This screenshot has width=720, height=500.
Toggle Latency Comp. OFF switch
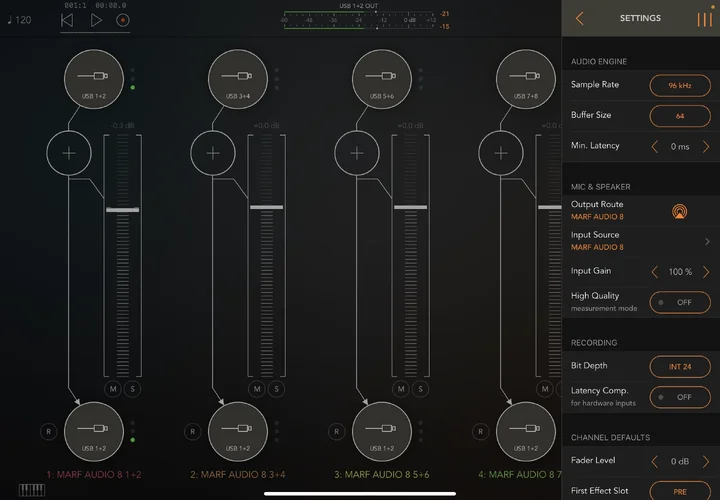coord(680,397)
